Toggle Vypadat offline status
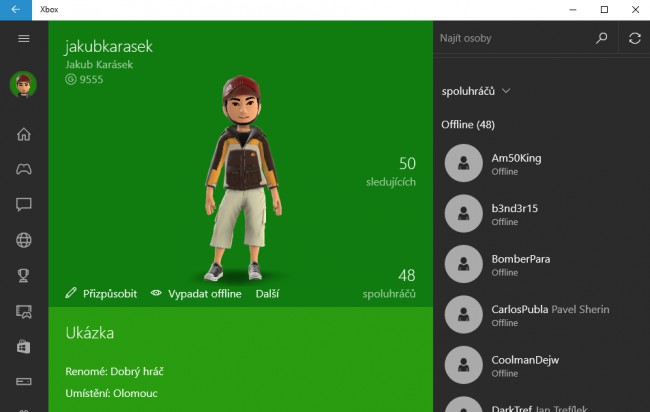Screen dimensions: 650x412 click(x=196, y=293)
